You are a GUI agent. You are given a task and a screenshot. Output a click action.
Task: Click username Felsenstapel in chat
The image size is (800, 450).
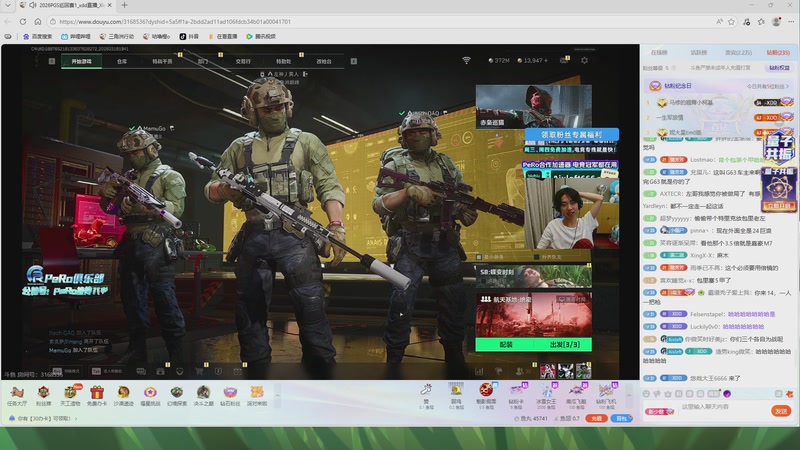707,314
